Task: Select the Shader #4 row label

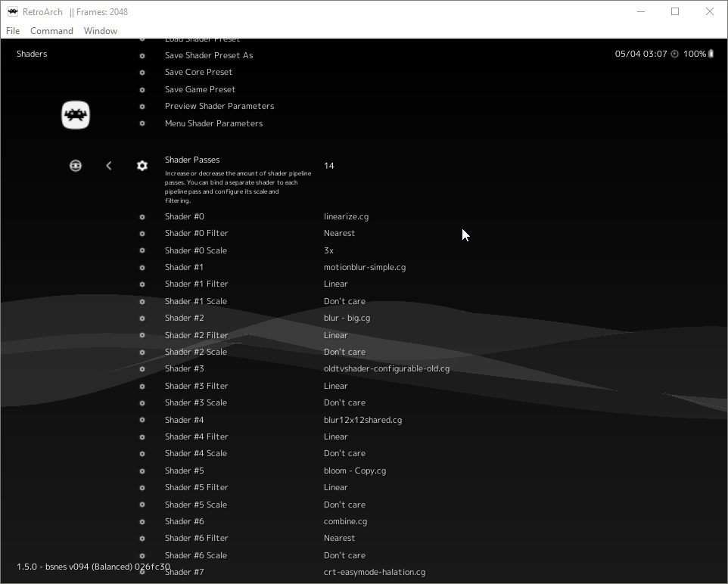Action: 185,420
